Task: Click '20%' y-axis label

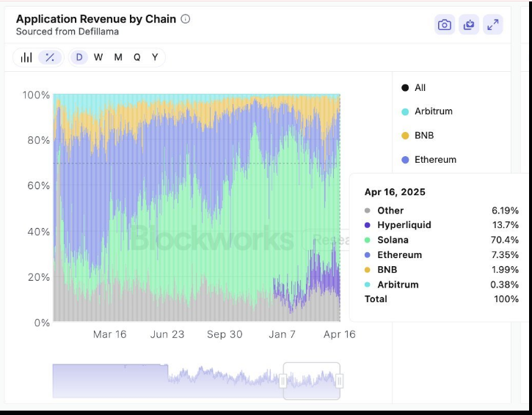Action: click(x=39, y=277)
